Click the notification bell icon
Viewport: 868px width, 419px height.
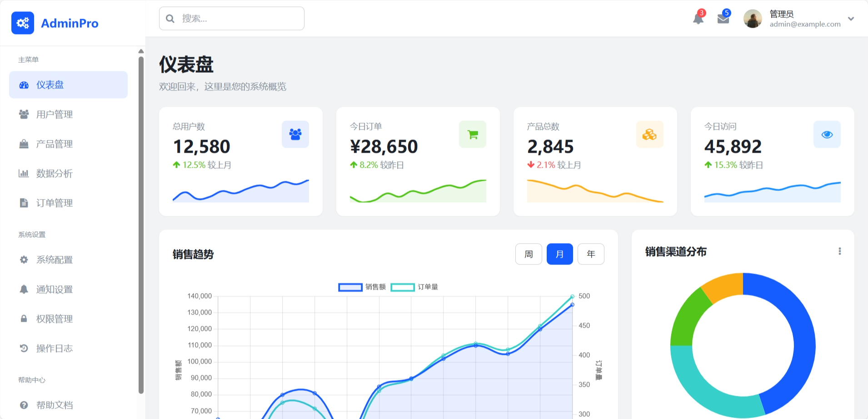click(698, 19)
